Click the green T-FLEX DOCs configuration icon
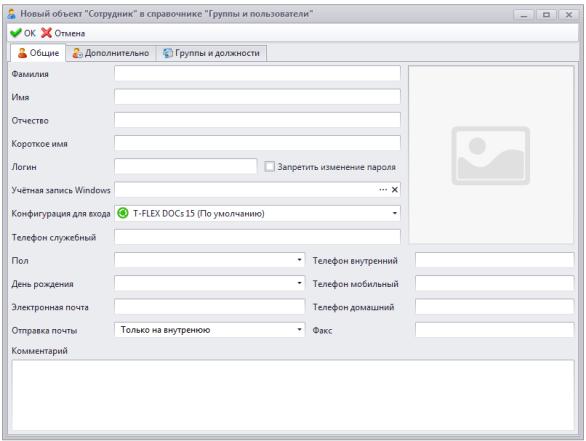This screenshot has width=586, height=441. click(x=123, y=213)
